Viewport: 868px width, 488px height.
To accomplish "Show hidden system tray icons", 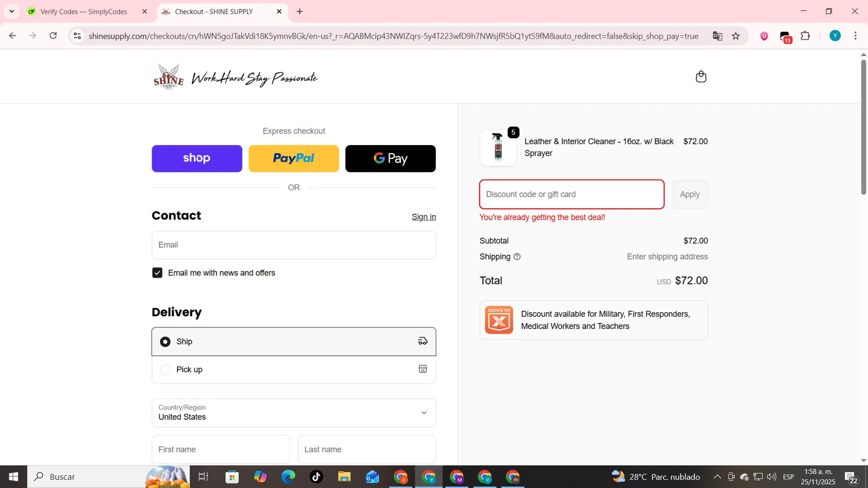I will point(717,477).
